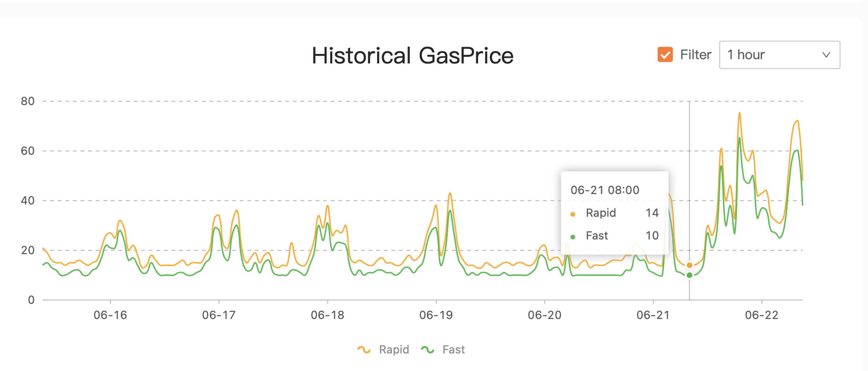Click the 06-21 08:00 tooltip timestamp

point(605,190)
